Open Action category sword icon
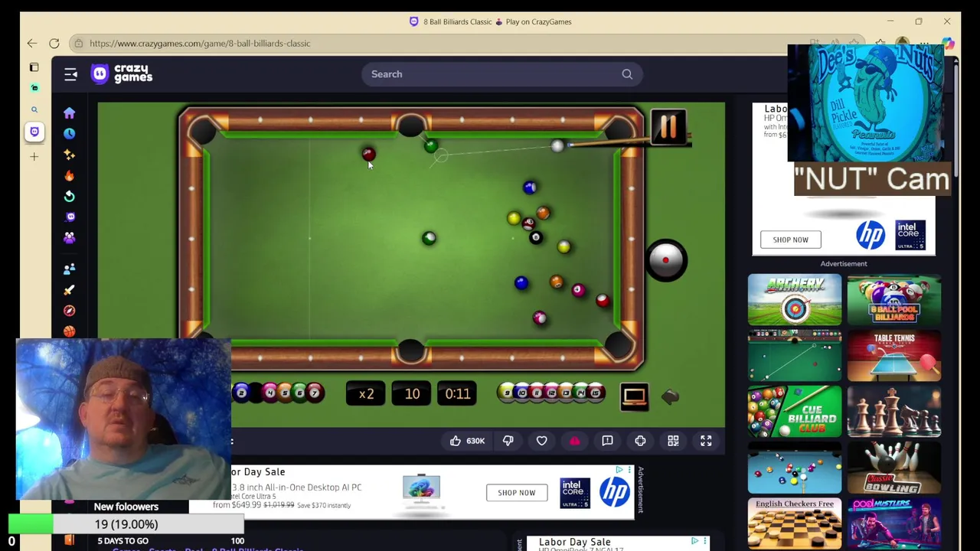 click(x=69, y=290)
